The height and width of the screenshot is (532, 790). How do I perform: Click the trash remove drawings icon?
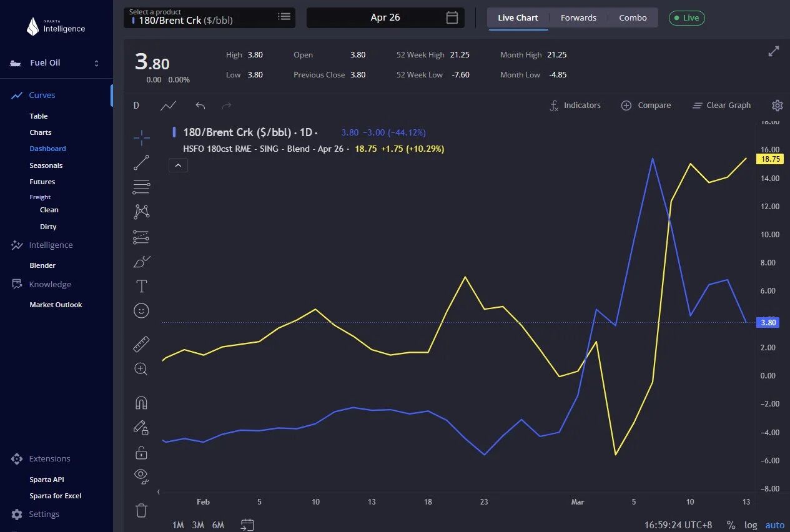point(142,510)
